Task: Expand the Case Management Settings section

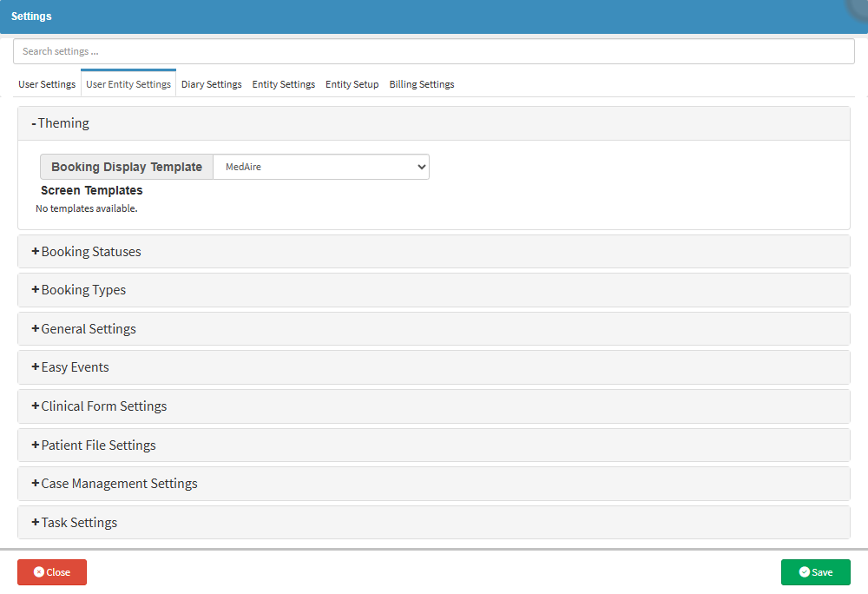Action: (x=115, y=484)
